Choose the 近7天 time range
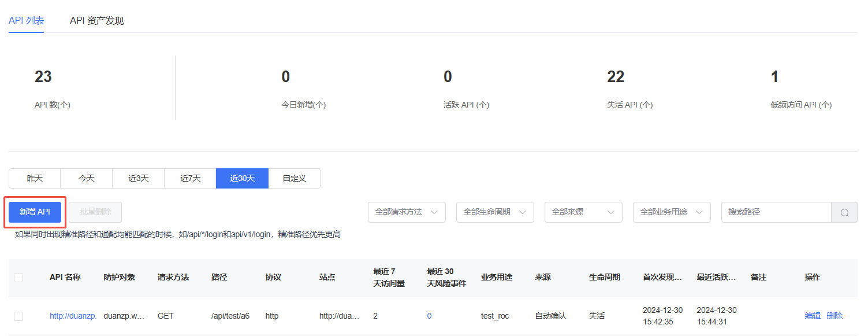The height and width of the screenshot is (336, 868). coord(190,178)
